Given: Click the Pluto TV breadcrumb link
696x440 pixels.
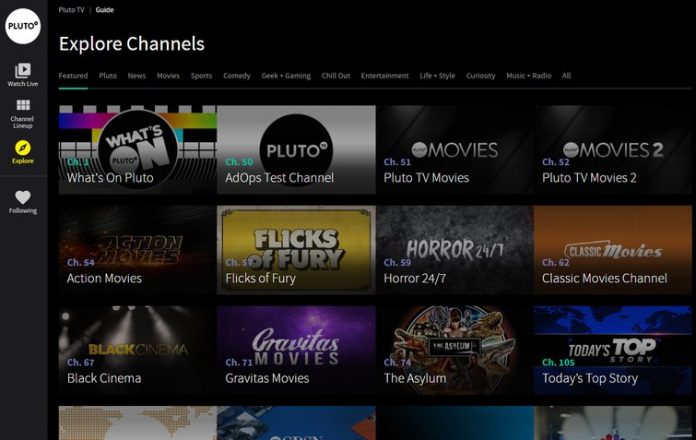Looking at the screenshot, I should pyautogui.click(x=71, y=10).
